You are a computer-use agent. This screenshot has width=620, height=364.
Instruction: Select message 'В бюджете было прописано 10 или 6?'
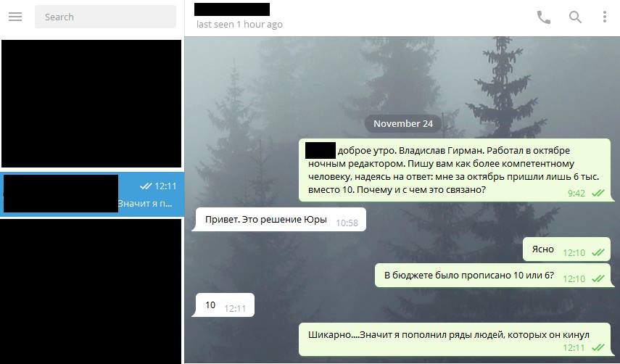[492, 276]
